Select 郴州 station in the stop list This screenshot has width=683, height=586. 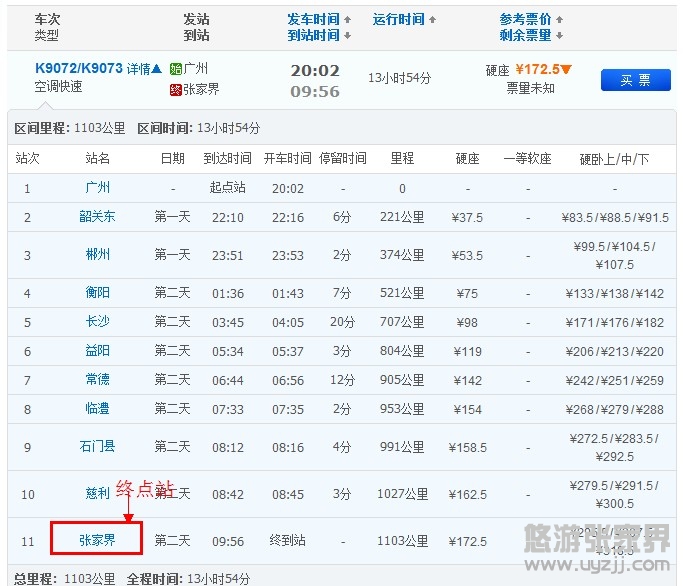97,255
